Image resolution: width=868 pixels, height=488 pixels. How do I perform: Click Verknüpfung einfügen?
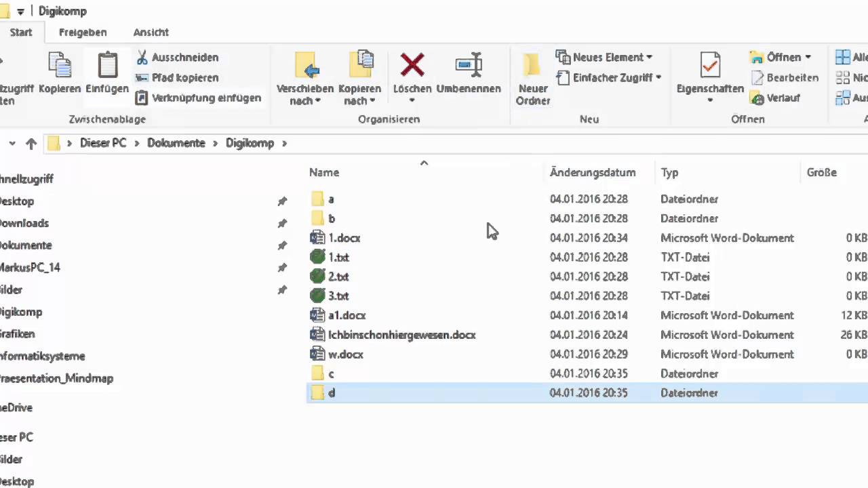click(x=198, y=98)
